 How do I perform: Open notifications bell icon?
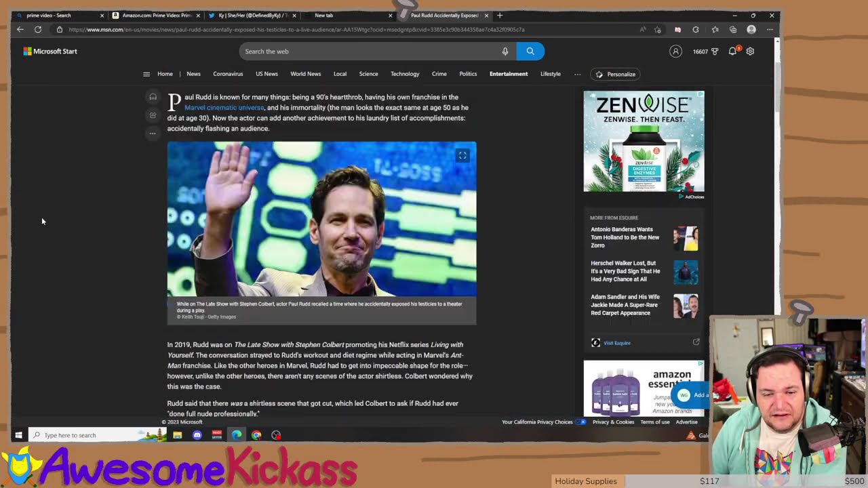tap(732, 52)
